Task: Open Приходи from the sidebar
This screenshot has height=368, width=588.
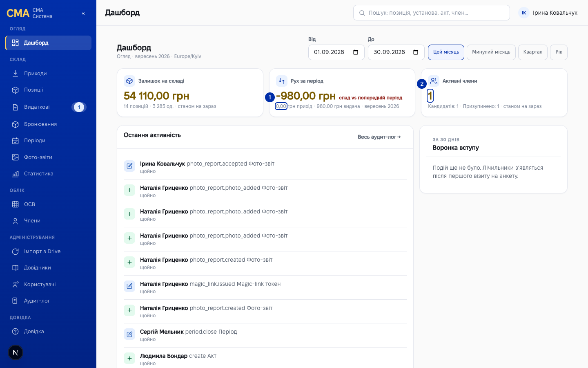Action: [x=48, y=74]
